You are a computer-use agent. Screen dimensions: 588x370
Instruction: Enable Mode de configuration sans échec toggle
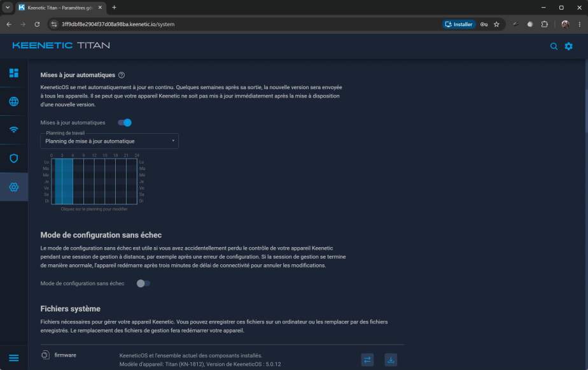(x=143, y=283)
